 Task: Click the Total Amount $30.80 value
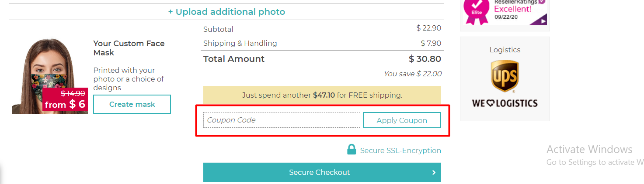425,59
